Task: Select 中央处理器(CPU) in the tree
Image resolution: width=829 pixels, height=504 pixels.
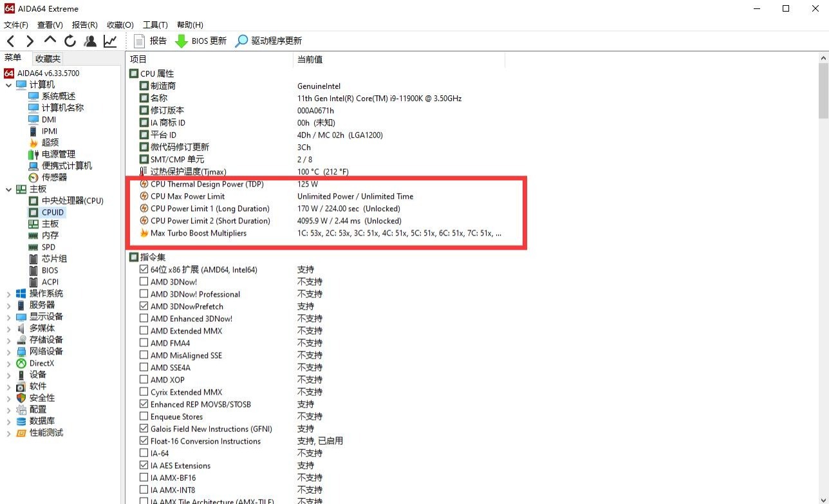Action: (x=72, y=201)
